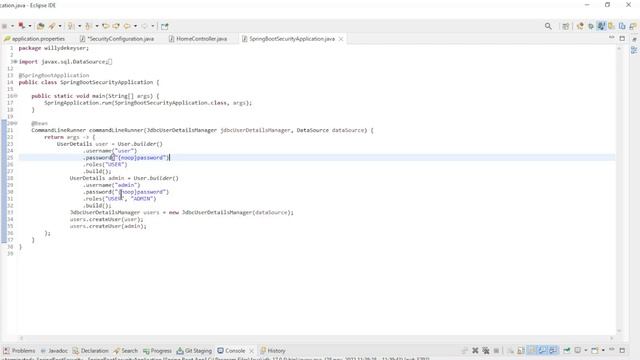Click the next annotation toolbar icon
Image resolution: width=640 pixels, height=360 pixels.
71,26
